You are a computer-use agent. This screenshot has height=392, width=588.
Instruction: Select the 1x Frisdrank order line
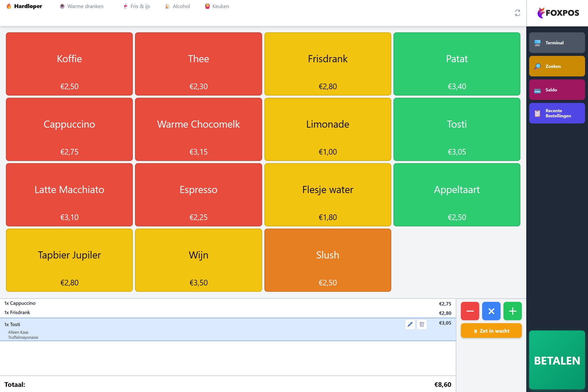pos(228,313)
